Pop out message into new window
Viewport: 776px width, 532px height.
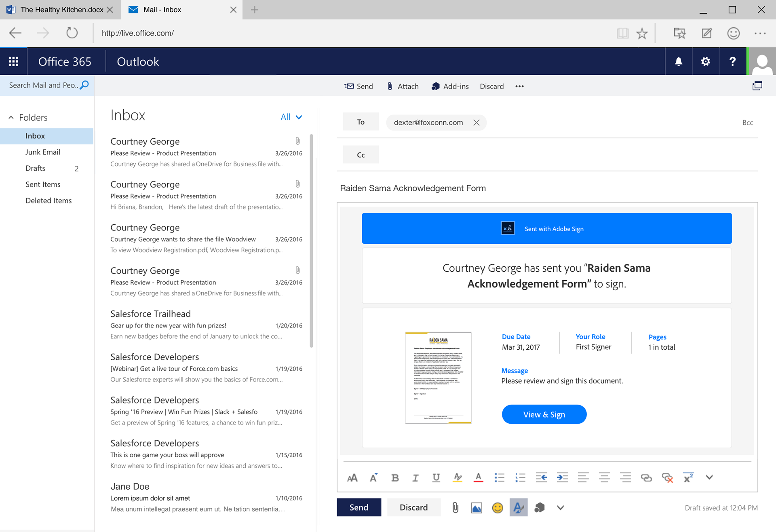coord(757,86)
